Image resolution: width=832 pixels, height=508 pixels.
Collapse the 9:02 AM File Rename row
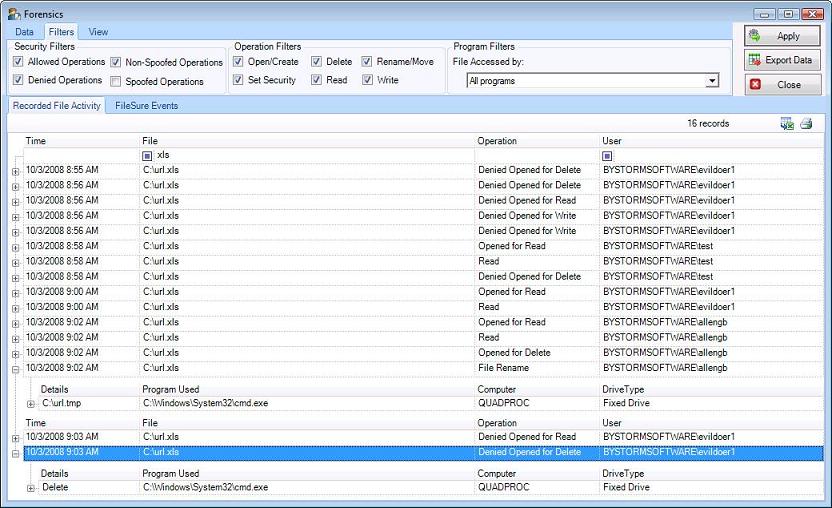coord(15,369)
